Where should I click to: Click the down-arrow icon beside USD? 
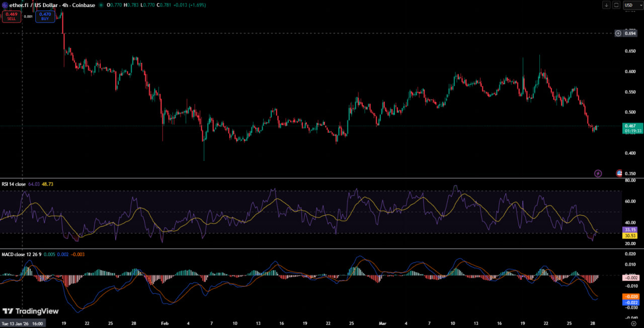[x=606, y=5]
